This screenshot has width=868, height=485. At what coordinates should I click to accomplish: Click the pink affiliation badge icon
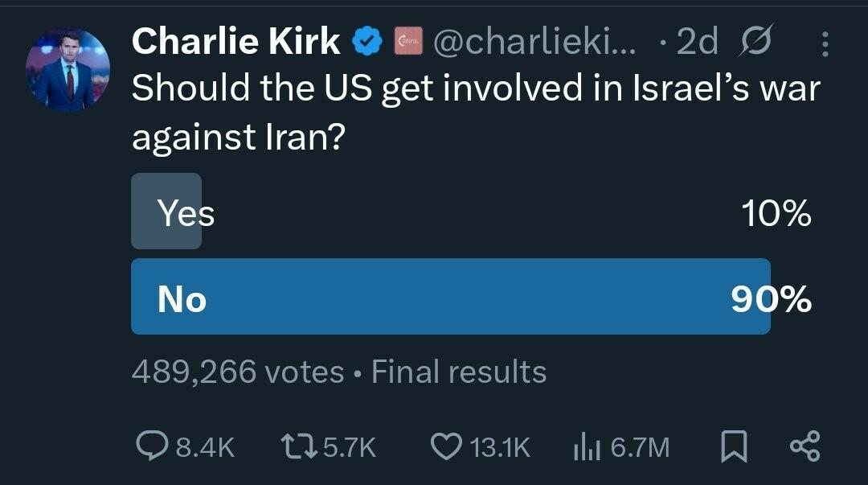coord(408,42)
